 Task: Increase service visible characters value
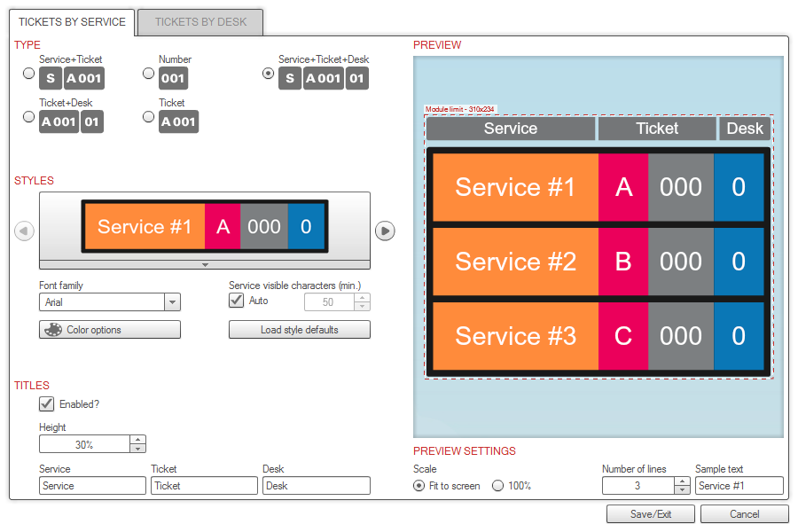(362, 297)
